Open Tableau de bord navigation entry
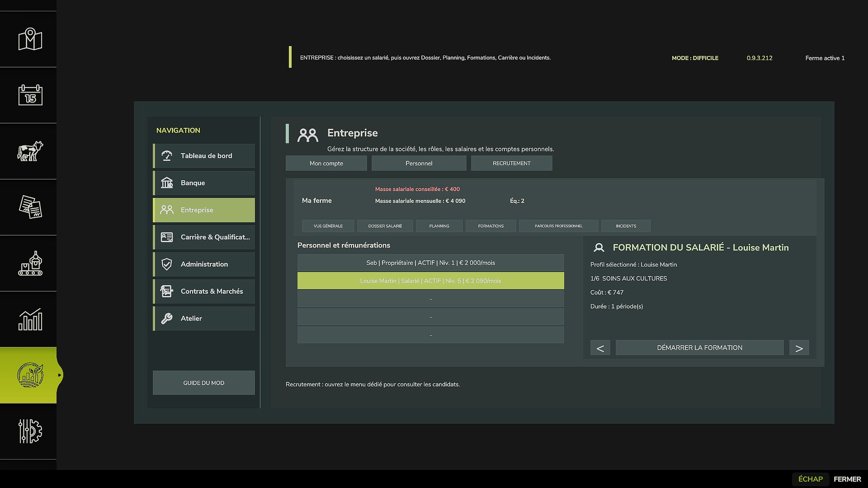Viewport: 868px width, 488px height. pyautogui.click(x=204, y=156)
